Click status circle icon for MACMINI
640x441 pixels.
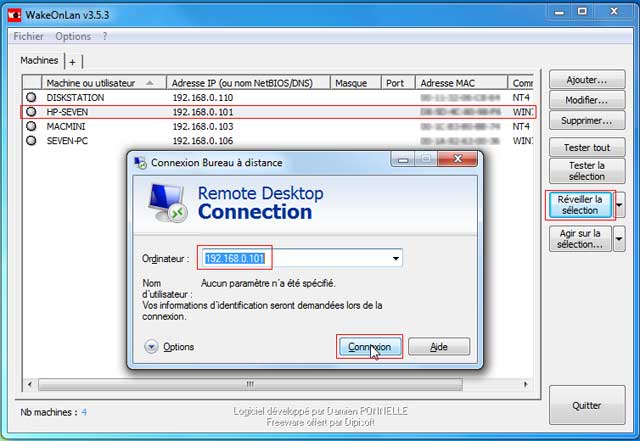pos(31,126)
